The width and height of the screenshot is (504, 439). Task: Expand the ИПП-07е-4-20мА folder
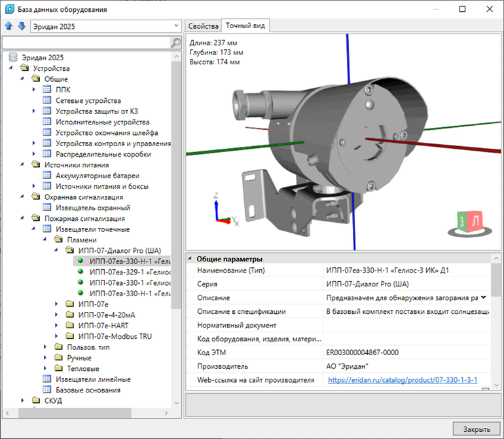(x=56, y=315)
